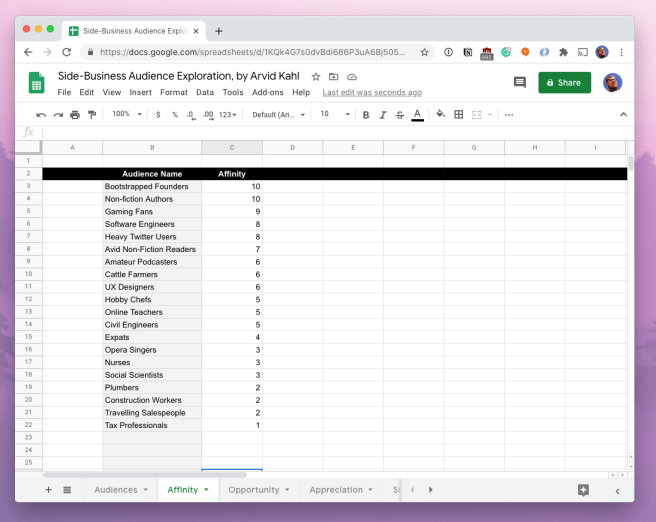656x522 pixels.
Task: Open the text color picker
Action: 417,115
